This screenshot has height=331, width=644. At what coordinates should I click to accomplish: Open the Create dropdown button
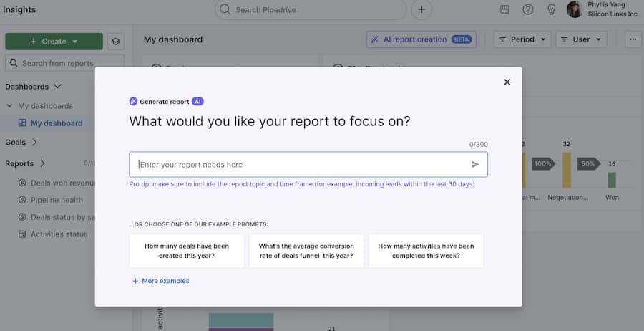54,42
